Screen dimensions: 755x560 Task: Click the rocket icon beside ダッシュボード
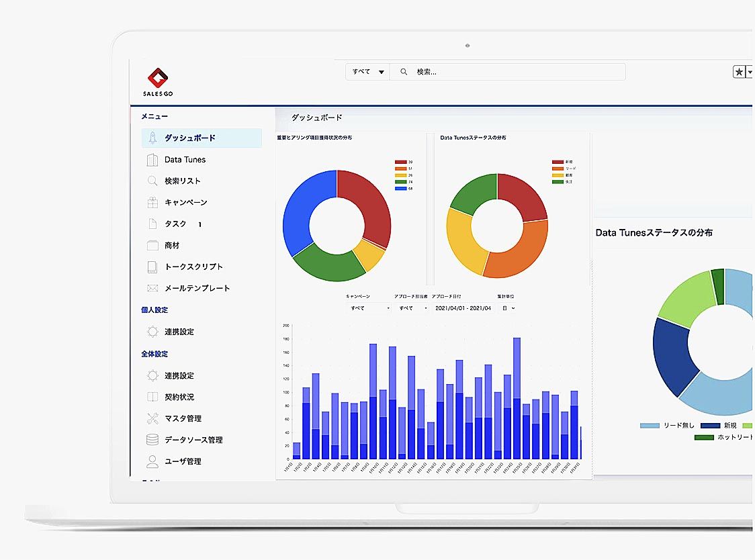click(152, 138)
